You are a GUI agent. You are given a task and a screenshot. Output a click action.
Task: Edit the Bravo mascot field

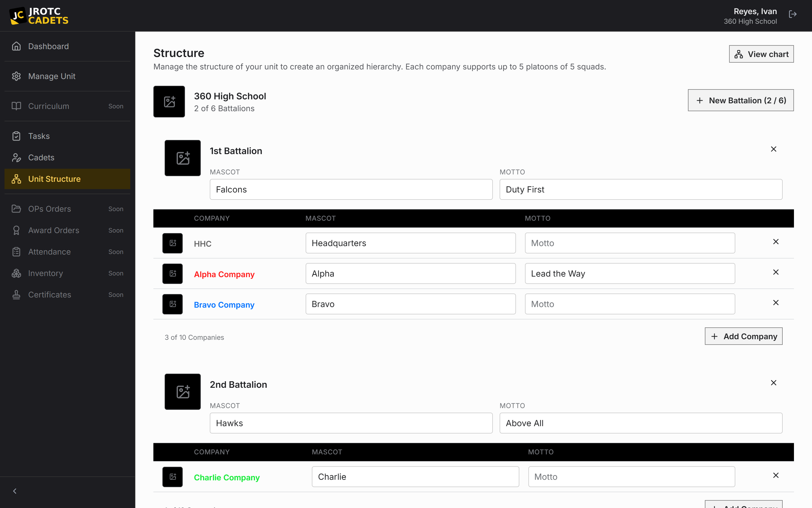(x=410, y=305)
